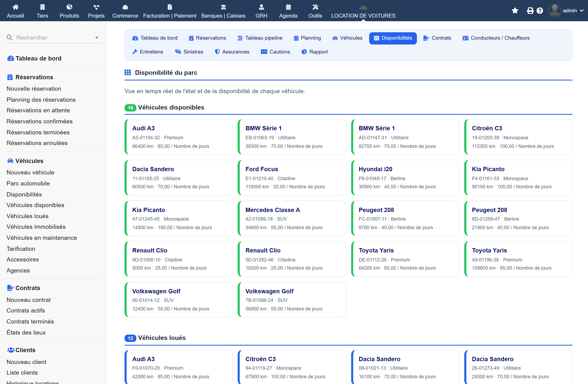This screenshot has width=588, height=384.
Task: Open the Tiers building icon
Action: [42, 7]
